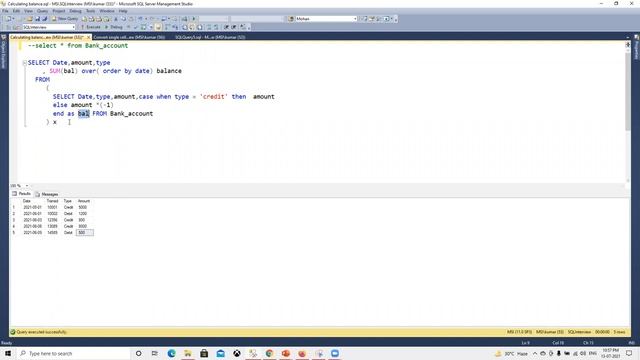This screenshot has height=360, width=640.
Task: Click the Decrease Indent icon
Action: point(227,27)
